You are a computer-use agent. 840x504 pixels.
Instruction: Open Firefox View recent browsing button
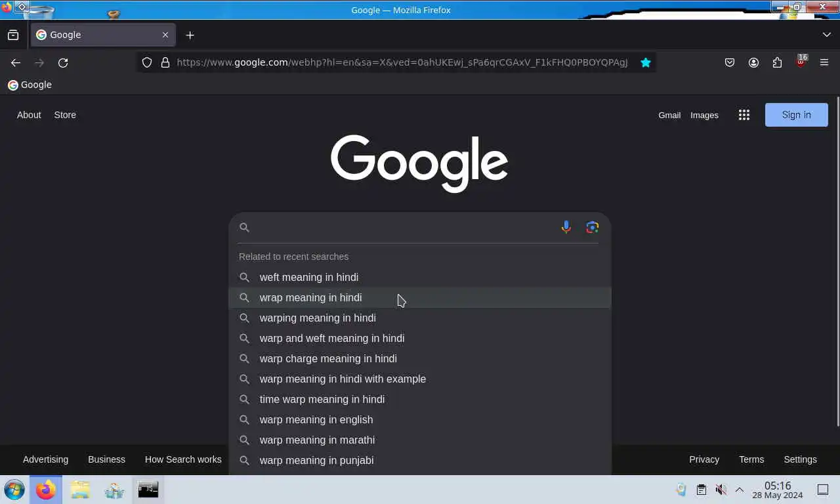(x=13, y=35)
